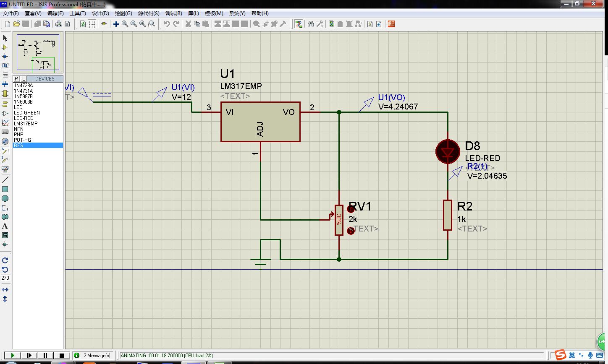Open the 2 Message(s) simulation log
Image resolution: width=608 pixels, height=364 pixels.
(x=93, y=355)
